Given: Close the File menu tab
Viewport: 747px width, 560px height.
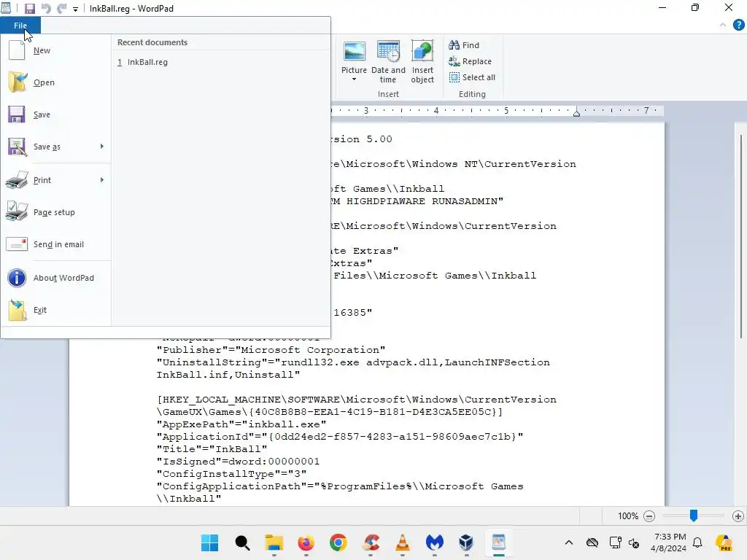Looking at the screenshot, I should tap(20, 26).
